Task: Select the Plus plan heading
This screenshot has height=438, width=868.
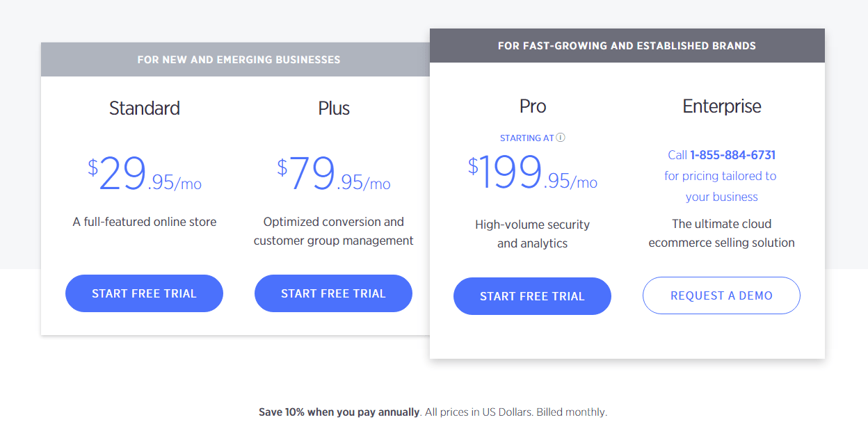Action: click(x=334, y=108)
